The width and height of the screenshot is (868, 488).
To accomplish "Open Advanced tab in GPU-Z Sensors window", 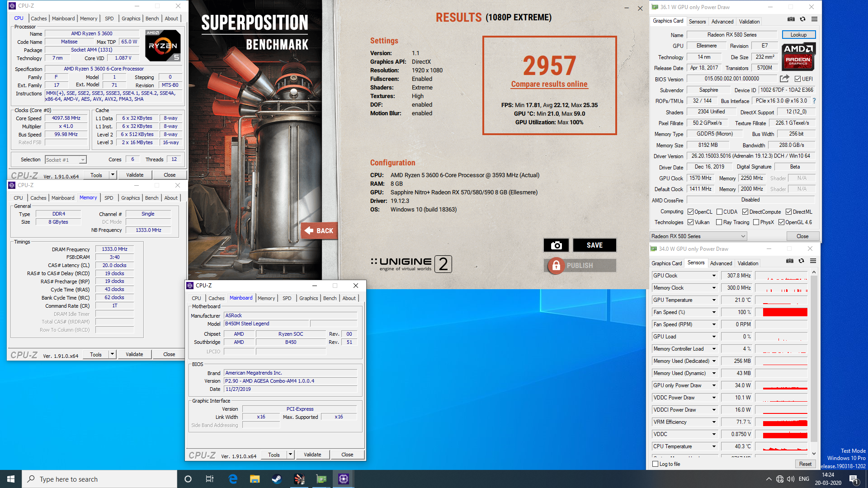I will click(x=721, y=263).
